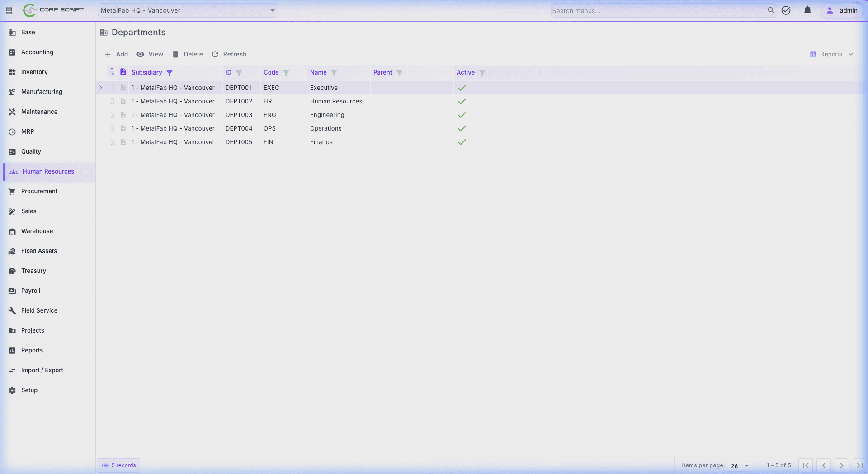
Task: Open the Quality module in sidebar
Action: coord(30,151)
